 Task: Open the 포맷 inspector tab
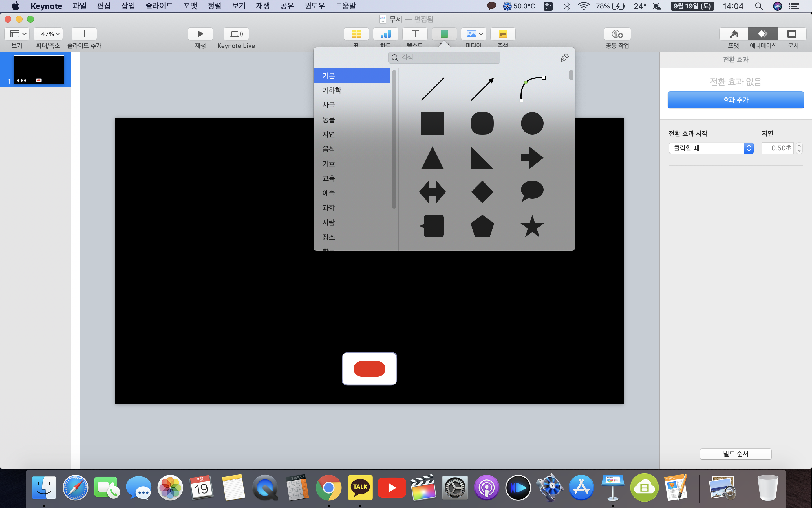coord(734,34)
